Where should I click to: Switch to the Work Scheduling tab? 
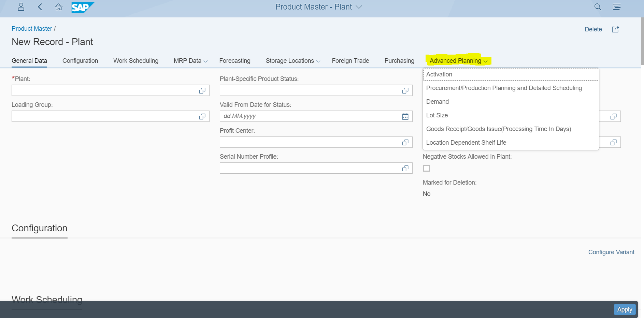[136, 61]
